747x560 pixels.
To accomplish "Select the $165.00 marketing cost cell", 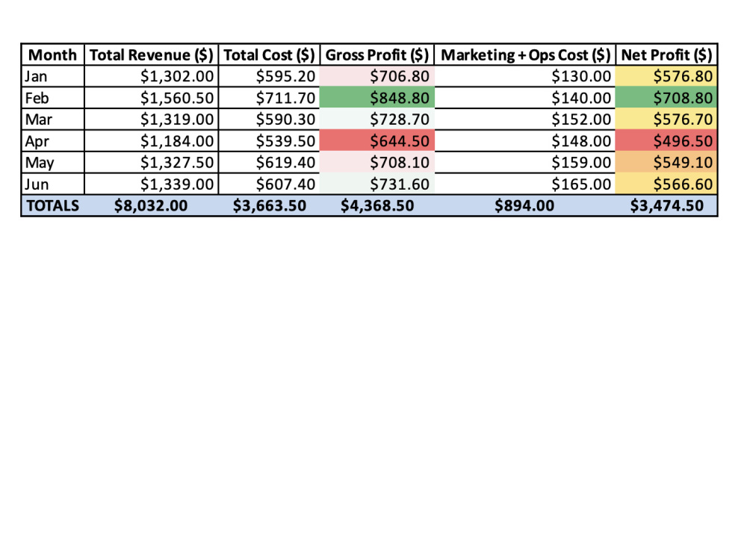I will [x=525, y=184].
